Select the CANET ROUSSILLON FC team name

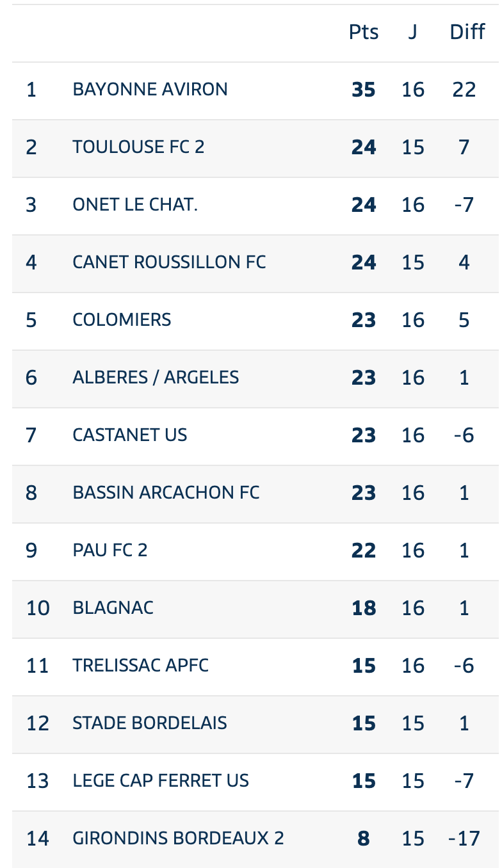coord(169,262)
